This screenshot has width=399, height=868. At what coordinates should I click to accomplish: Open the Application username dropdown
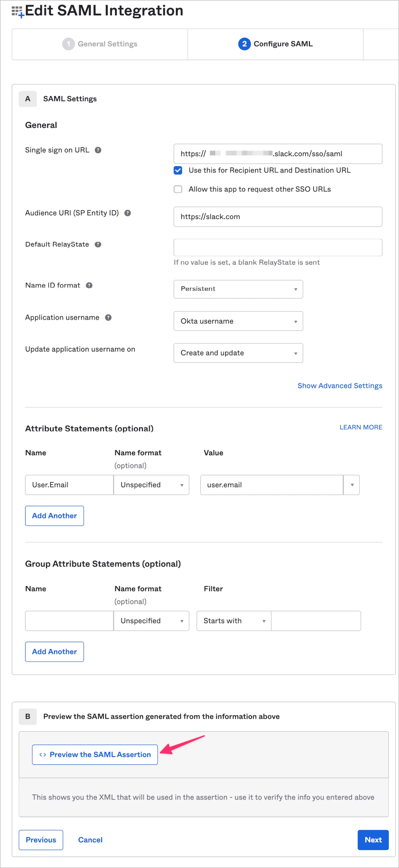[x=238, y=321]
